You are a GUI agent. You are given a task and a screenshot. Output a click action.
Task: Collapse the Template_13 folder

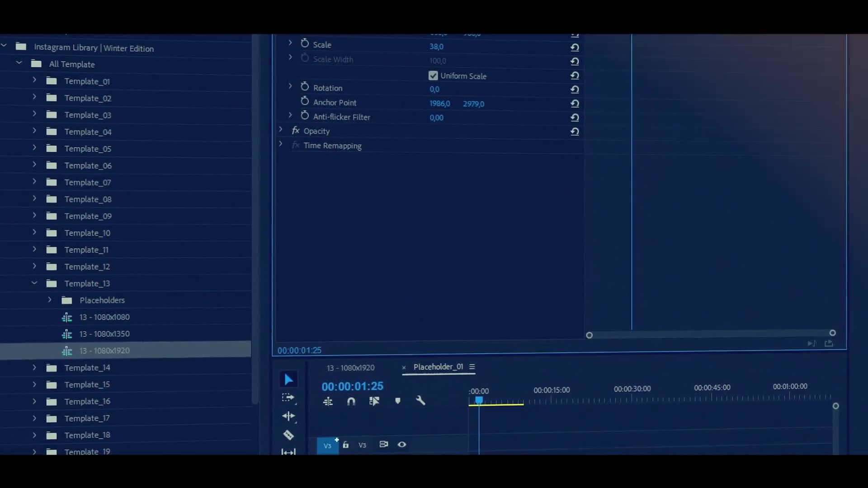click(34, 283)
